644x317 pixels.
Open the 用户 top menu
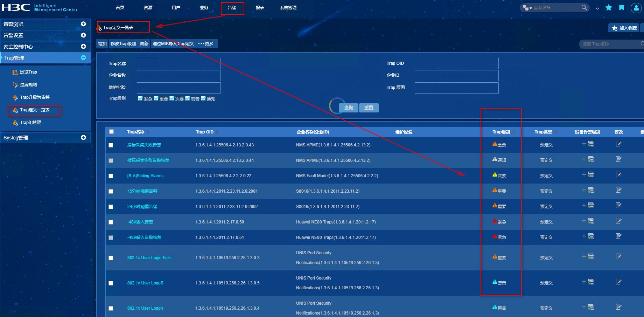point(176,8)
